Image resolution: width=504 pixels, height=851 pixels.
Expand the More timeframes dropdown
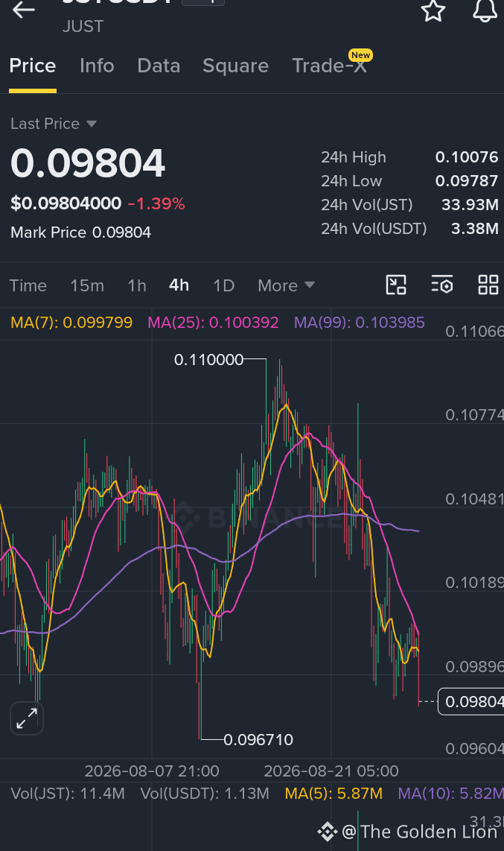(x=286, y=285)
